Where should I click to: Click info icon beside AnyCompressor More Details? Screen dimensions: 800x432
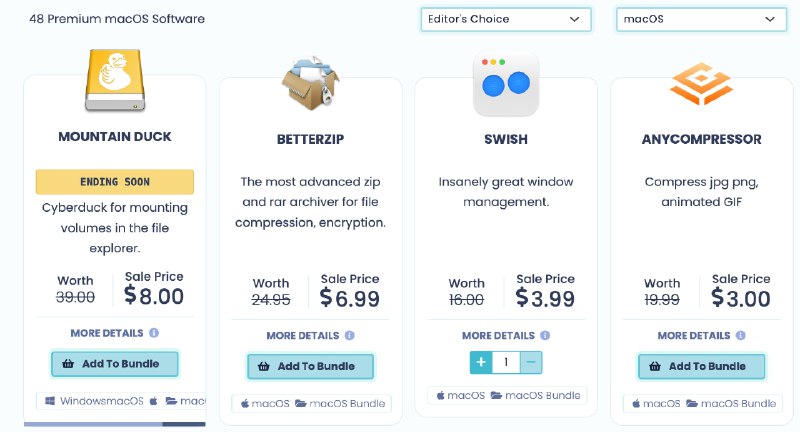point(741,336)
